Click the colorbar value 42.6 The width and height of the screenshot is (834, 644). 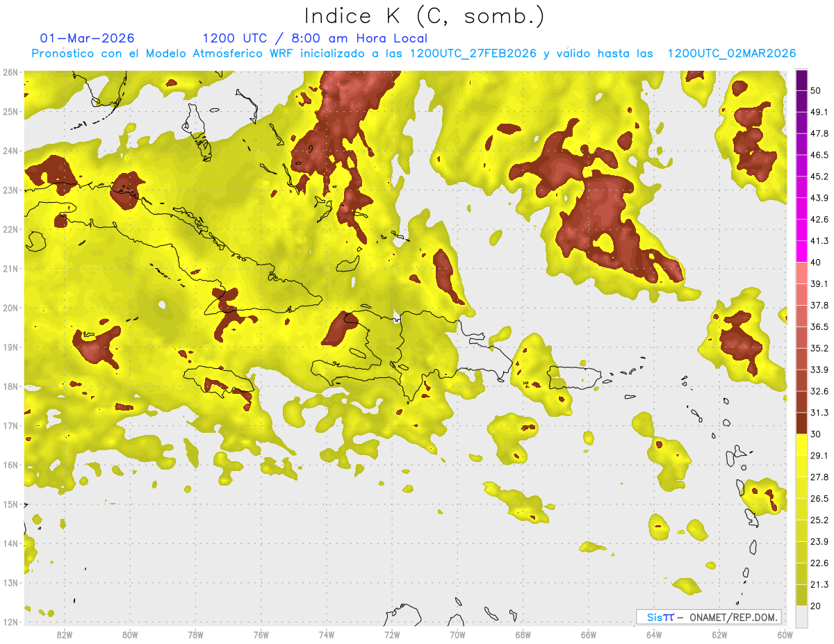click(819, 220)
